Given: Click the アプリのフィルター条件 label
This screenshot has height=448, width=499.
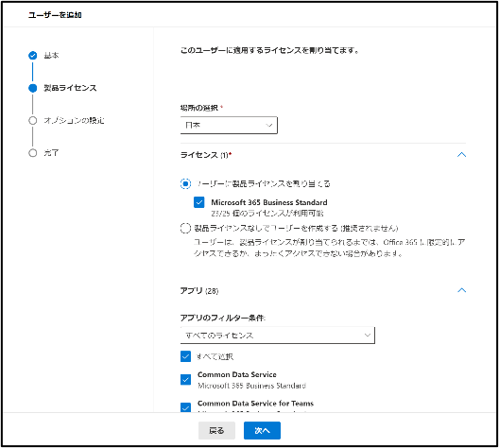Looking at the screenshot, I should click(x=223, y=318).
